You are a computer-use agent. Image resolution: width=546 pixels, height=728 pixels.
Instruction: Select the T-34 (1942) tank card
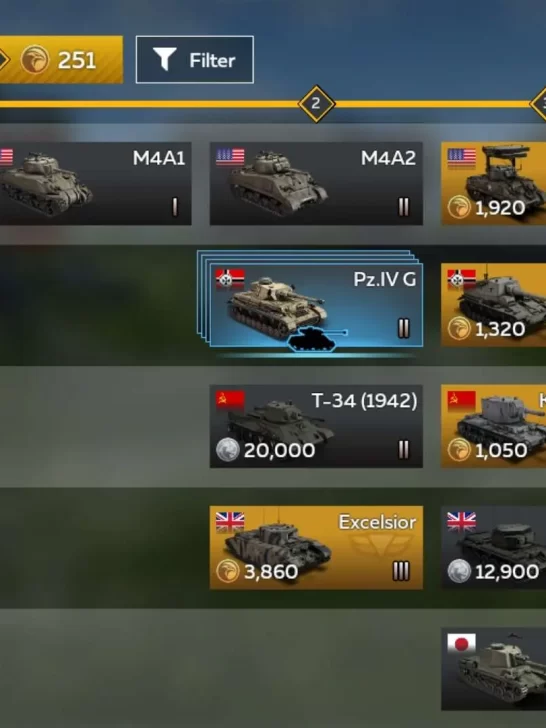click(x=316, y=426)
